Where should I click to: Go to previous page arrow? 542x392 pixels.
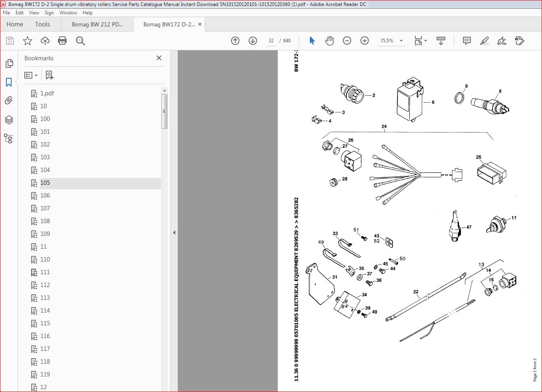pos(235,41)
